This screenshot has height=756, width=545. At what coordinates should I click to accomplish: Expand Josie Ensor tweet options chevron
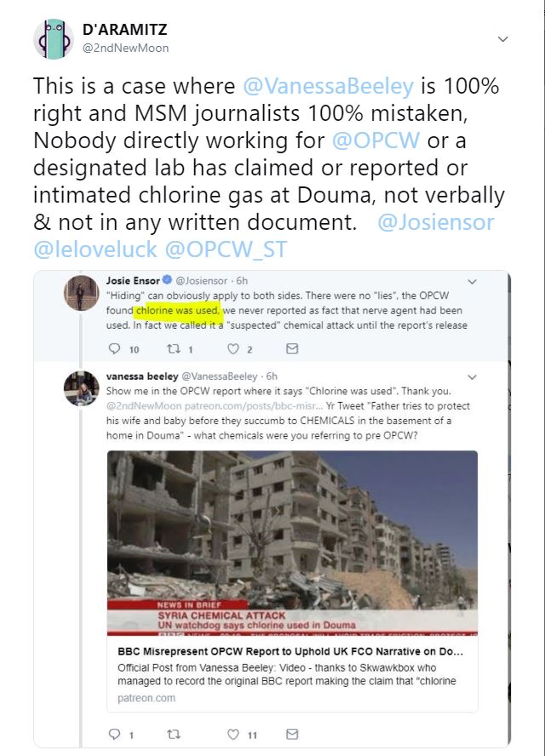[x=472, y=282]
